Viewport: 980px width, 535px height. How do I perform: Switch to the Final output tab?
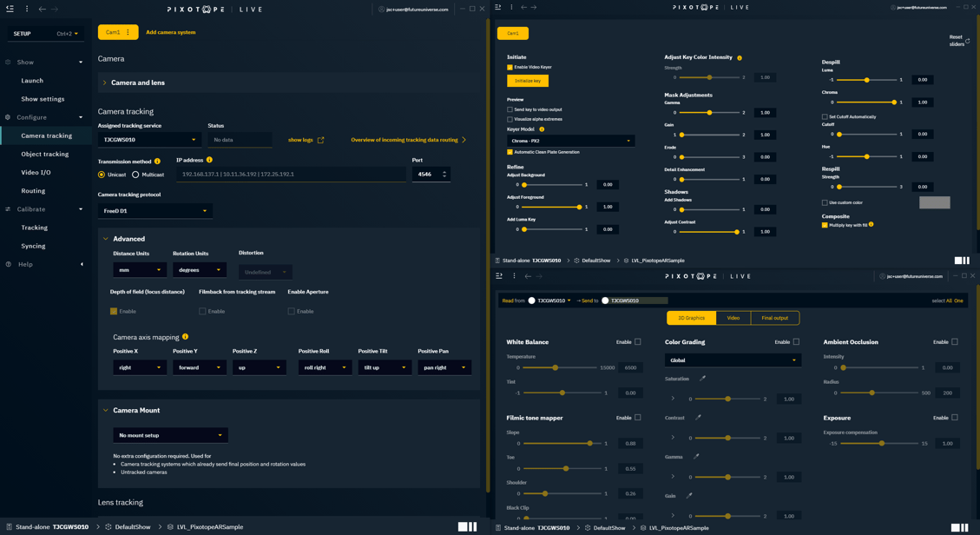[775, 318]
